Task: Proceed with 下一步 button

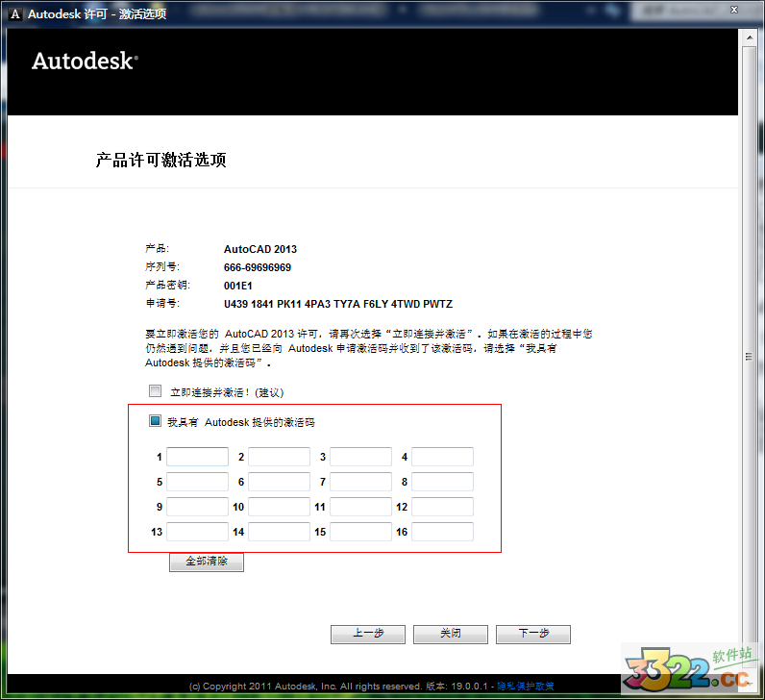Action: 533,634
